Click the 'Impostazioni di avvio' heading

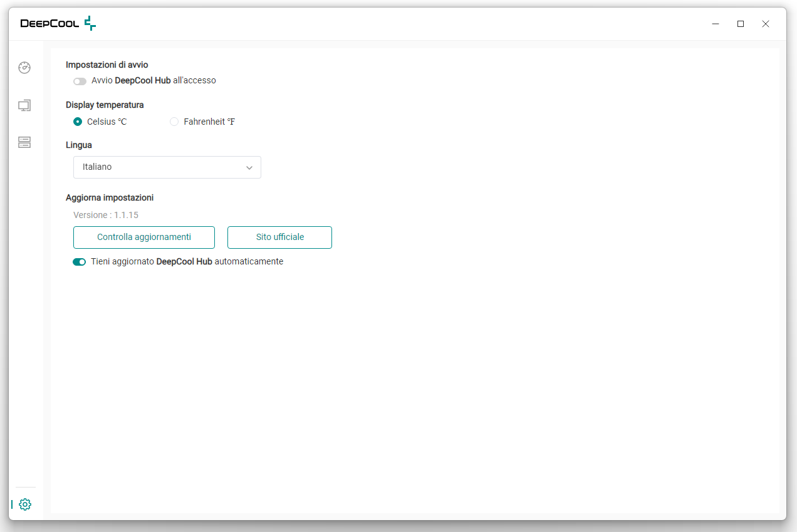[107, 65]
